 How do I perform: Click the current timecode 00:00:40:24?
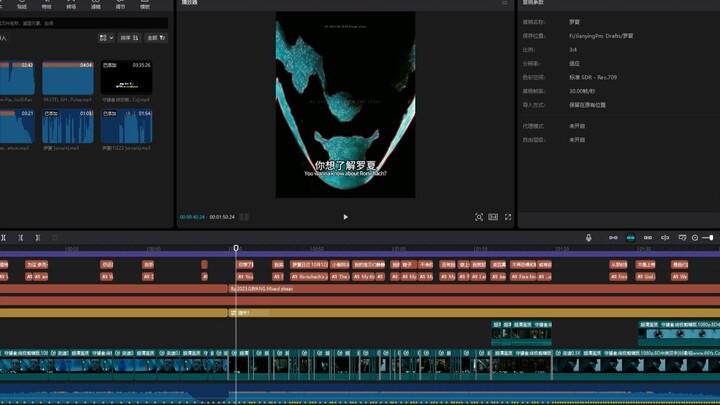(192, 217)
